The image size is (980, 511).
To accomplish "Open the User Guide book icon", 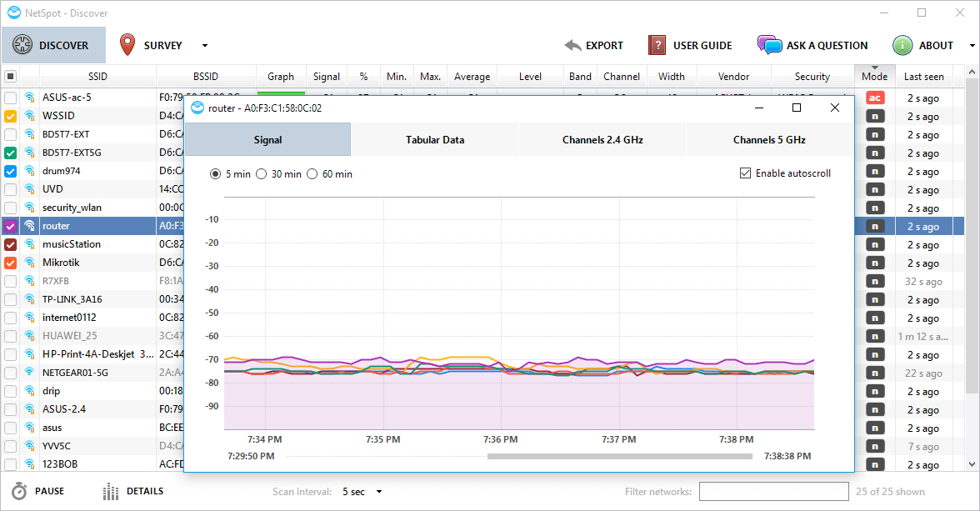I will pyautogui.click(x=657, y=46).
